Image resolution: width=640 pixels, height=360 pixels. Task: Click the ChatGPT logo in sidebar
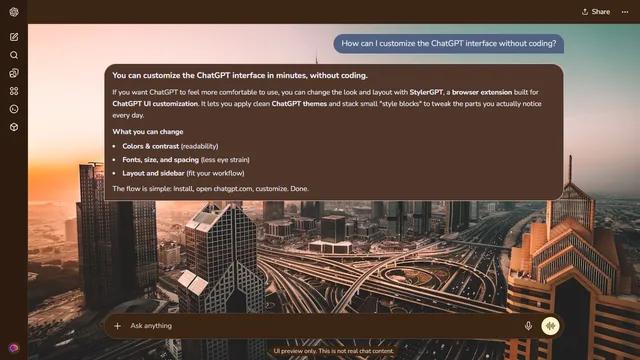(14, 12)
